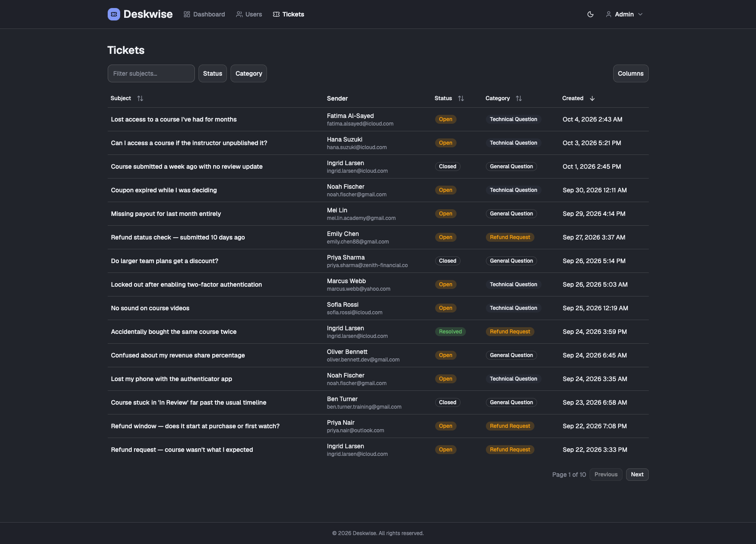Sort tickets by Created date arrow
The height and width of the screenshot is (544, 756).
click(592, 98)
